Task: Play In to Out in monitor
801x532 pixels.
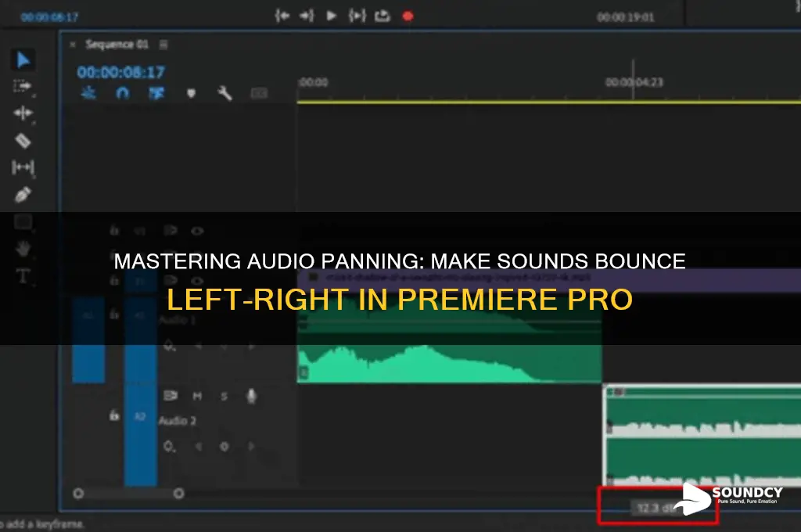Action: pos(357,16)
